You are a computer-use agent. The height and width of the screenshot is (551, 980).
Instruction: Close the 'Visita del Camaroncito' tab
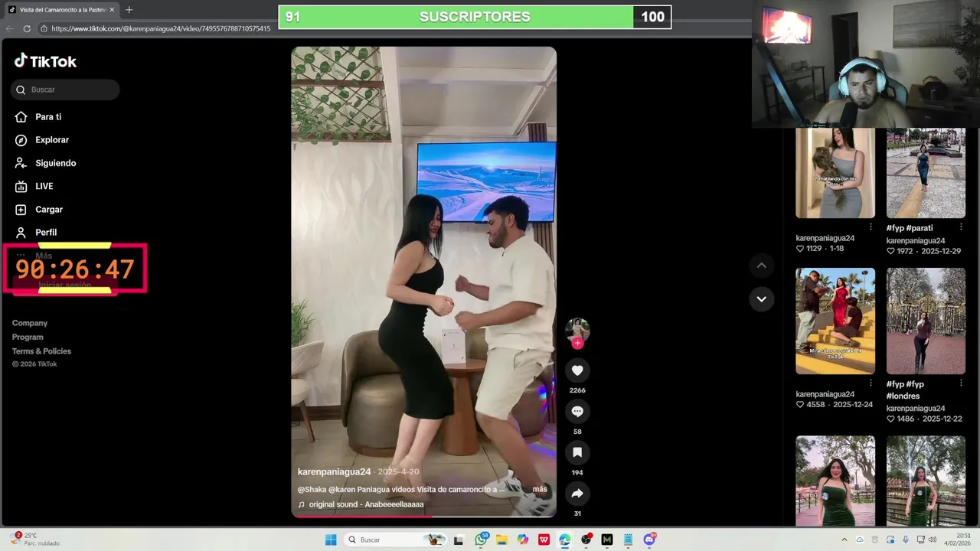pos(112,10)
